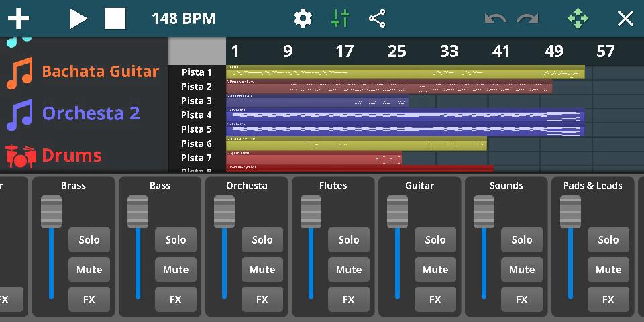Select track Pista 1
This screenshot has height=322, width=644.
pyautogui.click(x=197, y=72)
